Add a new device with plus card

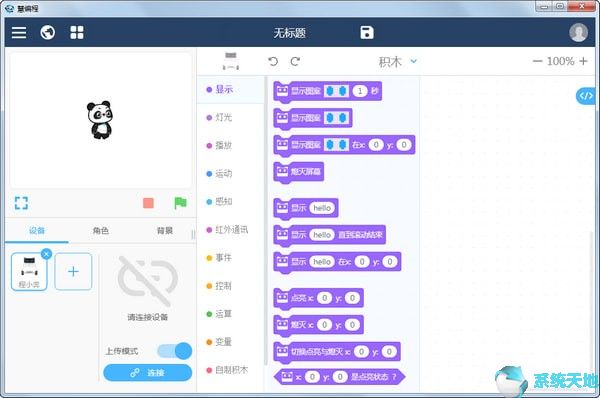point(73,271)
